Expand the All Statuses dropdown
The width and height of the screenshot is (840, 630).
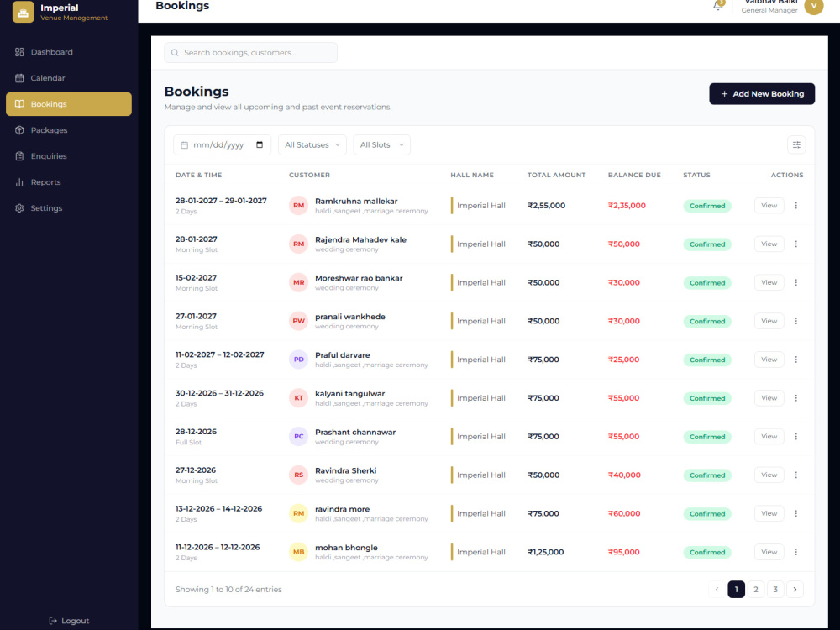coord(312,144)
